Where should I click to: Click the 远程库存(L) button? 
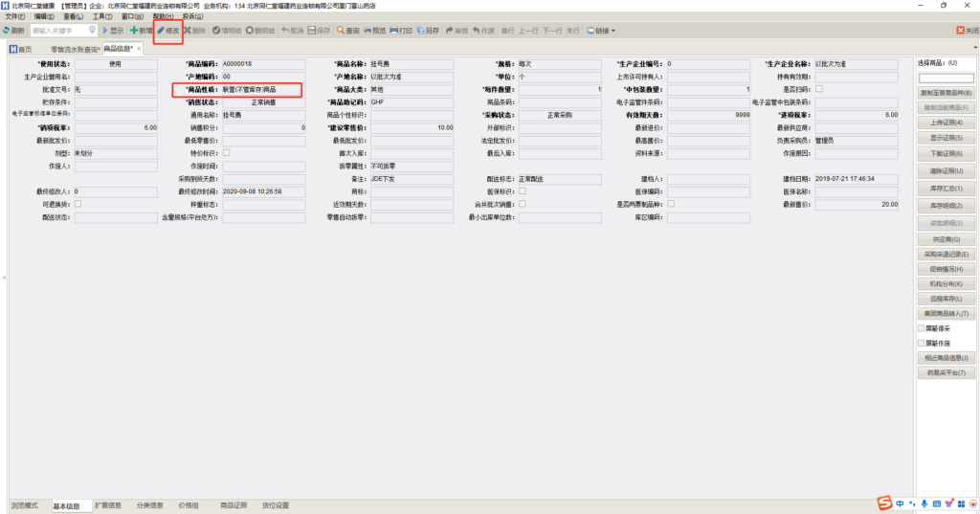tap(946, 299)
